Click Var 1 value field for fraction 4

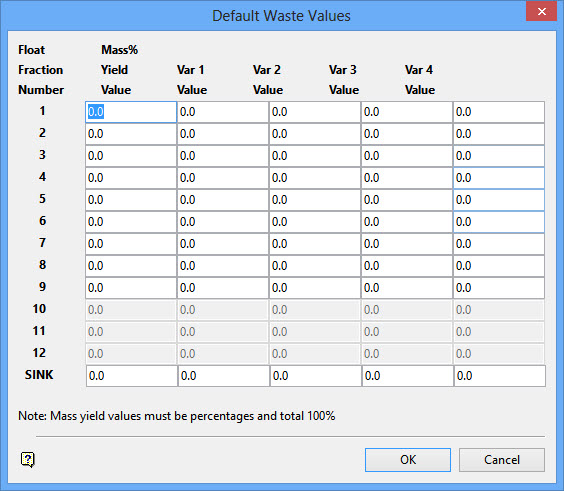point(223,178)
